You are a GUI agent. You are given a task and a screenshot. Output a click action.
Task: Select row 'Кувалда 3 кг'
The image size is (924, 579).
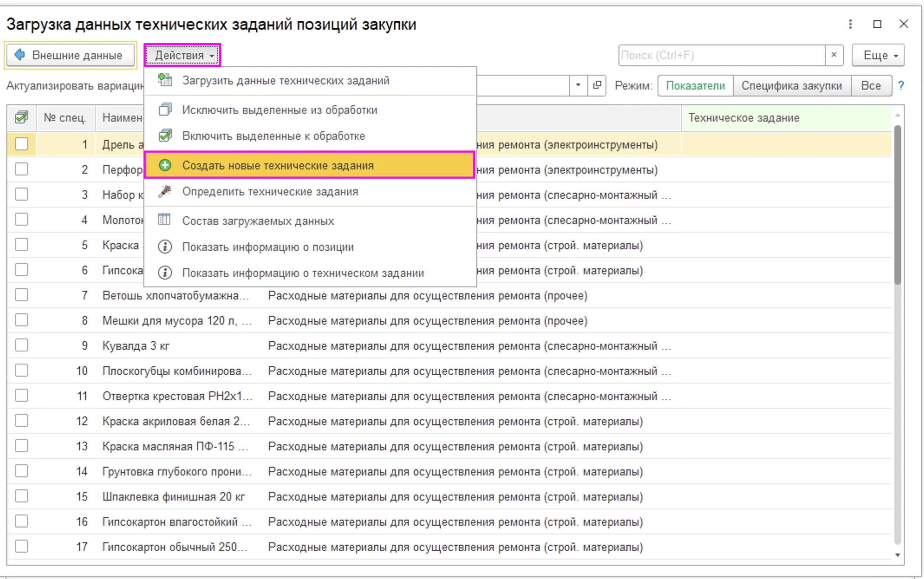[x=449, y=346]
